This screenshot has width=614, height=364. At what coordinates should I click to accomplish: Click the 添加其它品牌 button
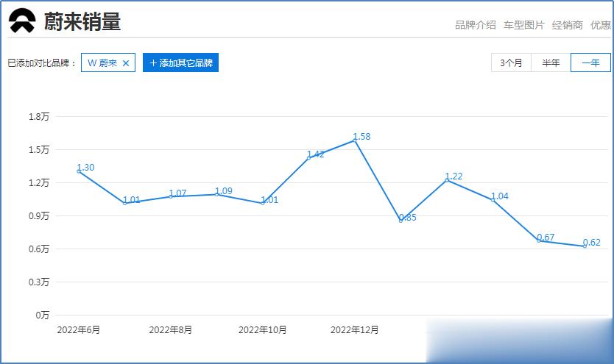(x=180, y=63)
